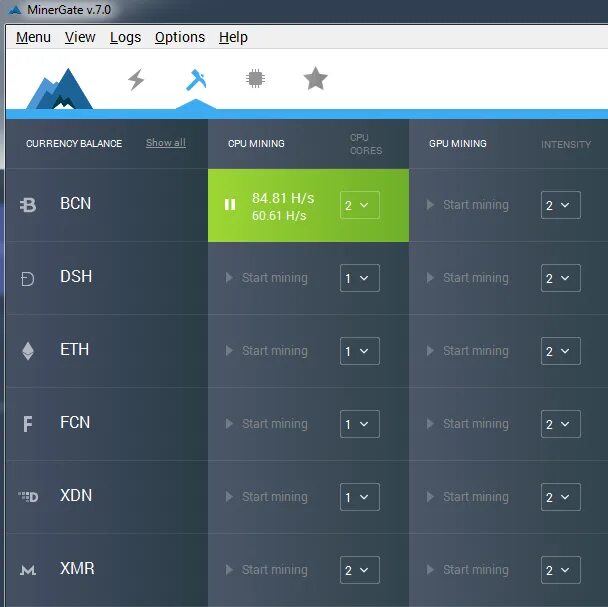Open XMR CPU cores dropdown

coord(360,570)
